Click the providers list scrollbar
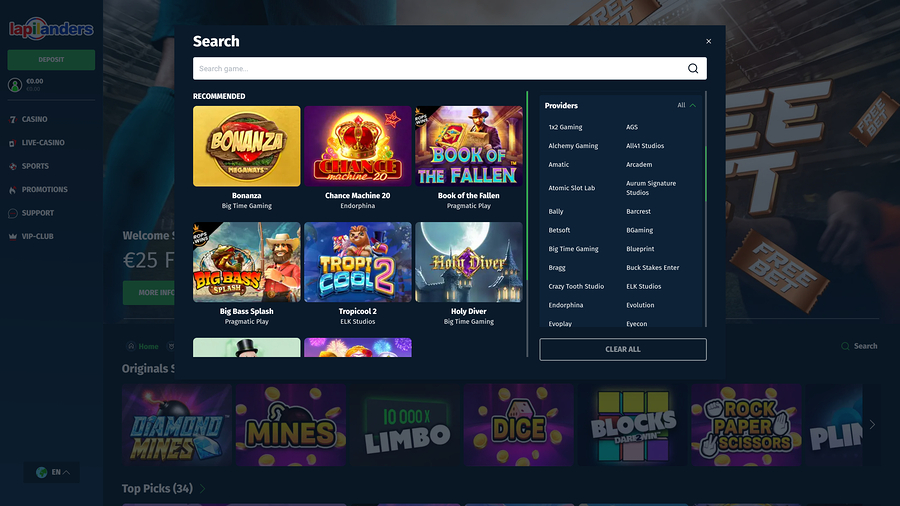Viewport: 900px width, 506px height. 705,174
